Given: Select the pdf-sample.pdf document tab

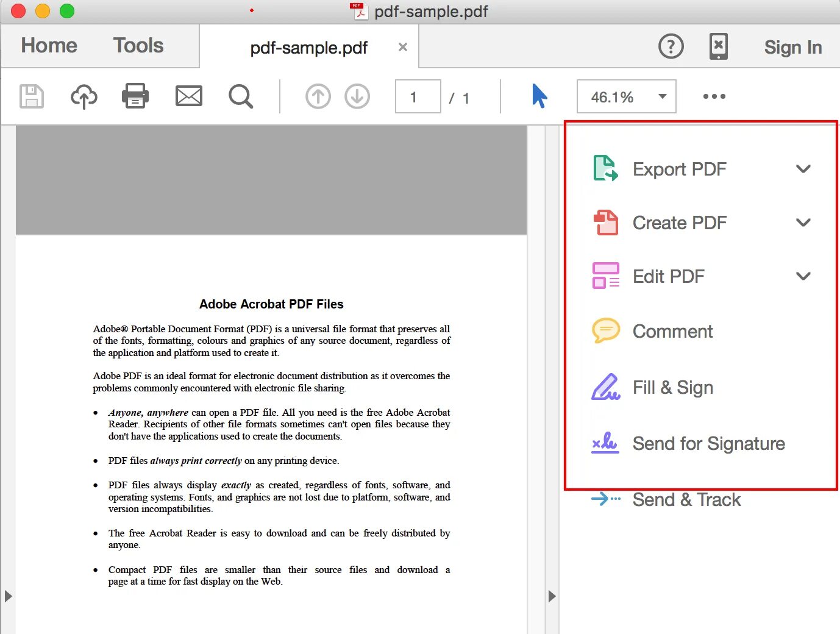Looking at the screenshot, I should point(309,48).
